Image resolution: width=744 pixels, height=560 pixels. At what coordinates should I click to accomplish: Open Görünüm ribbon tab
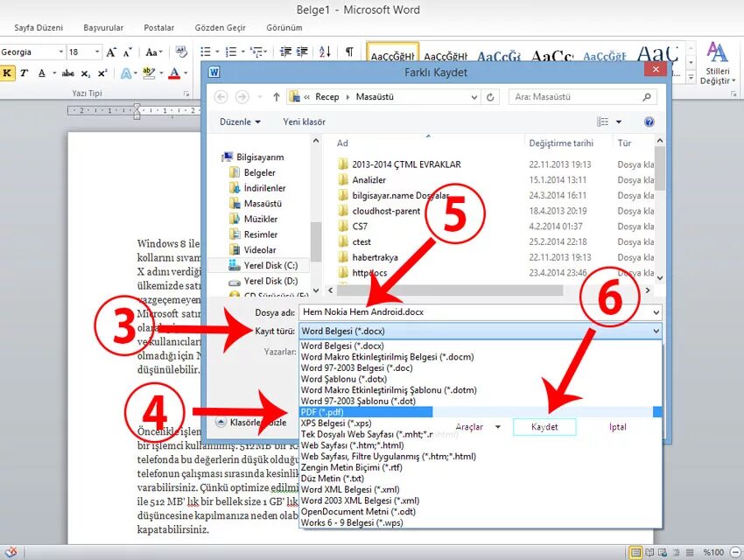point(284,27)
